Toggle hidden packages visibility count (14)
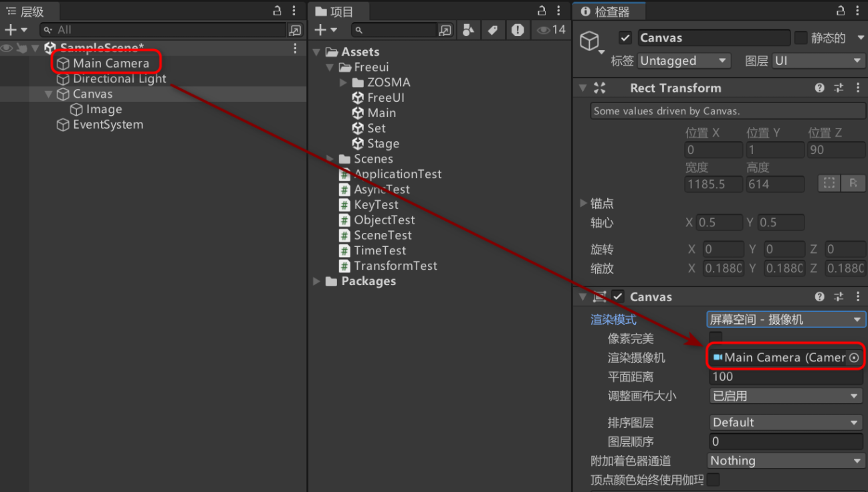868x492 pixels. coord(552,29)
